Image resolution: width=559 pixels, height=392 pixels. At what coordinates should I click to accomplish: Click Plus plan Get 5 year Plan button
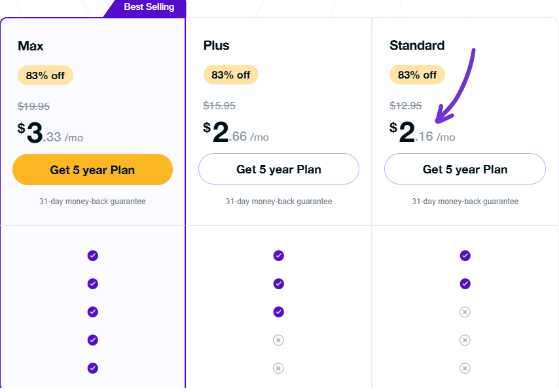point(279,169)
